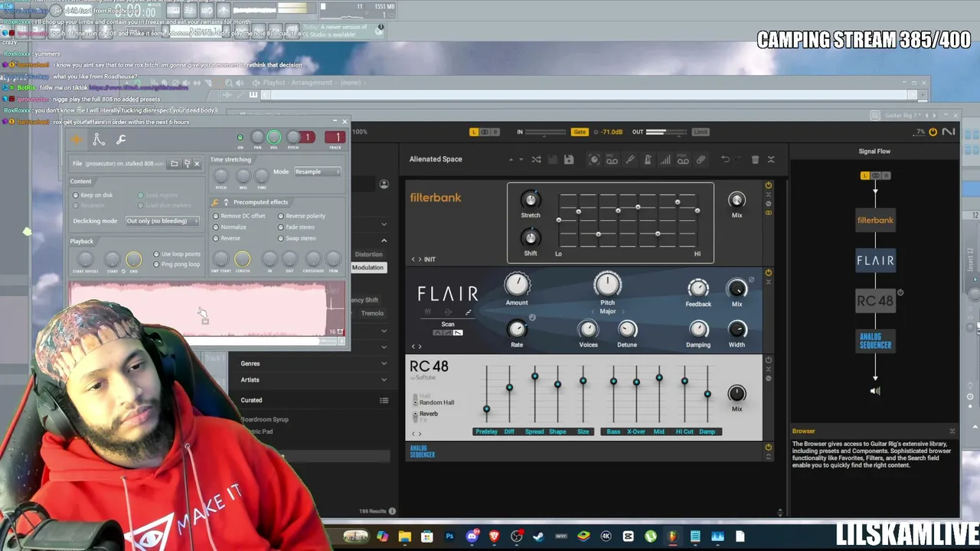Screen dimensions: 980x551
Task: Click the Analog Sequencer block in Signal Flow
Action: (x=875, y=341)
